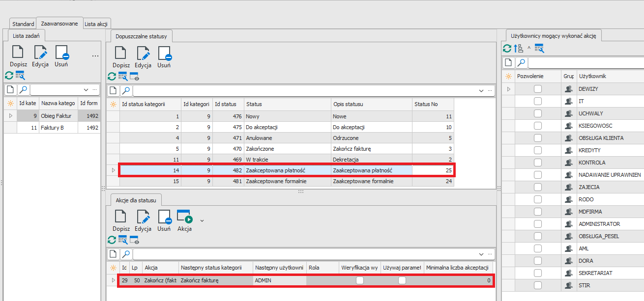This screenshot has width=644, height=301.
Task: Enable Pozwolenie checkbox for DEWIZY
Action: (x=538, y=89)
